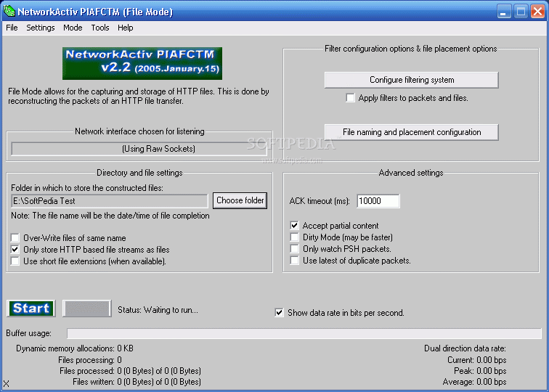The width and height of the screenshot is (549, 392).
Task: Click the Files written: 0 (0 Bytes) line
Action: click(137, 382)
